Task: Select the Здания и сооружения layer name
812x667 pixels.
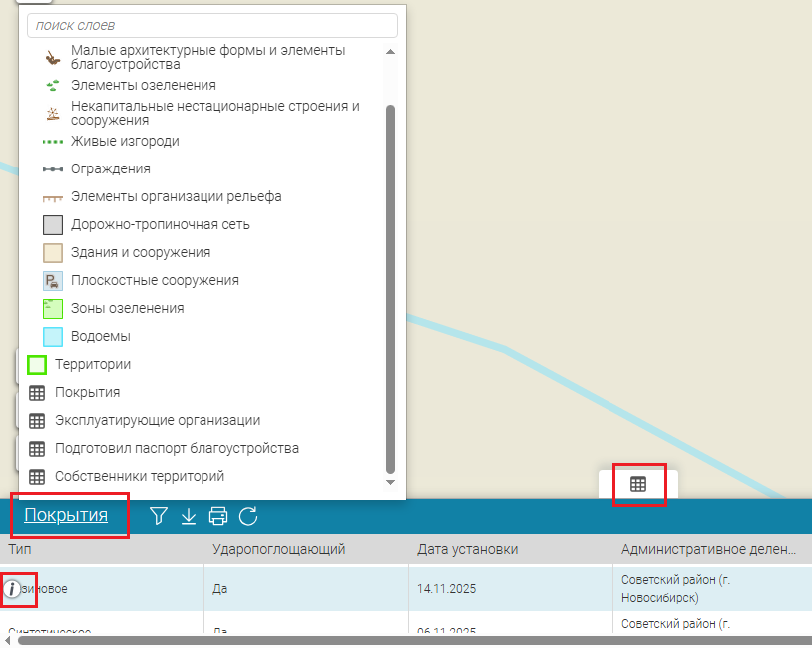Action: [141, 253]
